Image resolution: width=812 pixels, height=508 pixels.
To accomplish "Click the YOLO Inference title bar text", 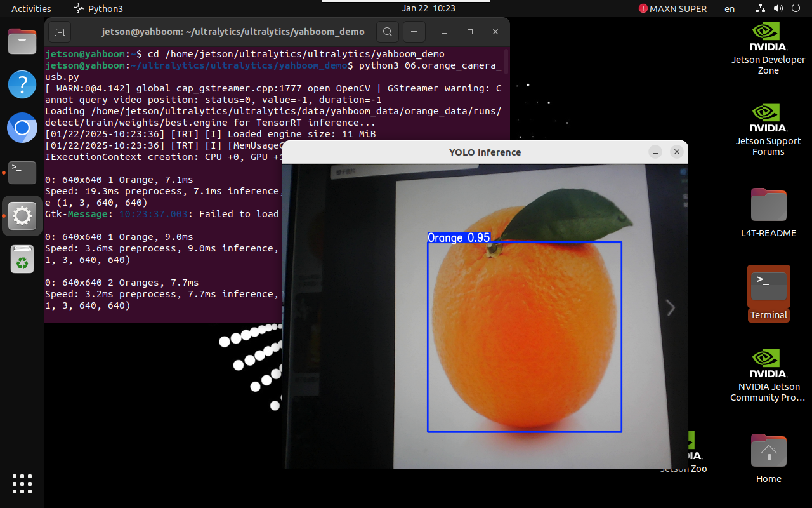I will [x=485, y=152].
